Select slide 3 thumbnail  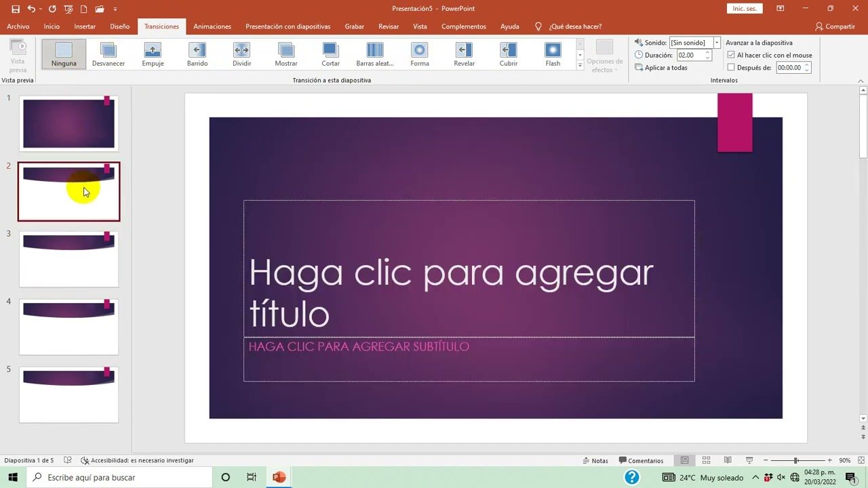[68, 259]
